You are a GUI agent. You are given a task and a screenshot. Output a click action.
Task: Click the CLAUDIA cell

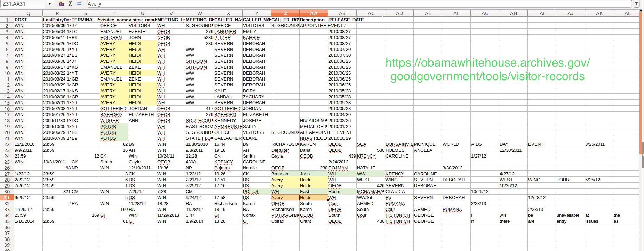pyautogui.click(x=399, y=191)
